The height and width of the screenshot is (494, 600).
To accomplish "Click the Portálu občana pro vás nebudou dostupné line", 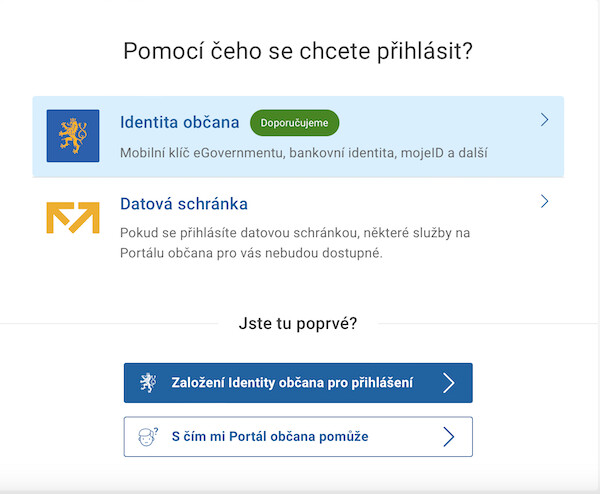I will 251,253.
